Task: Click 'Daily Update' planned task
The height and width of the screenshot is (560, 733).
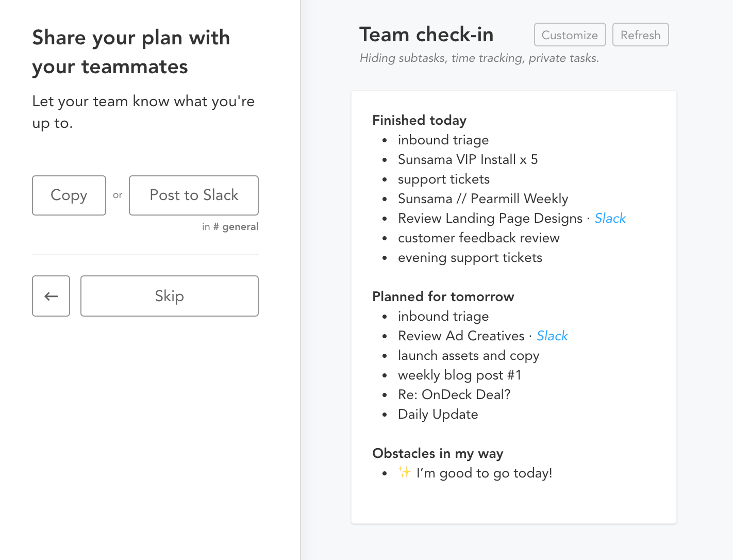Action: tap(438, 414)
